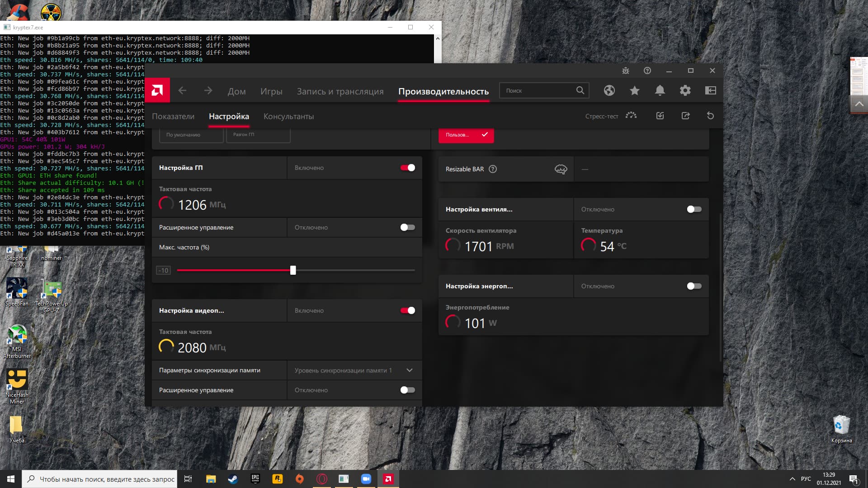
Task: Open the По умолчанию (default) profile dropdown
Action: [183, 134]
